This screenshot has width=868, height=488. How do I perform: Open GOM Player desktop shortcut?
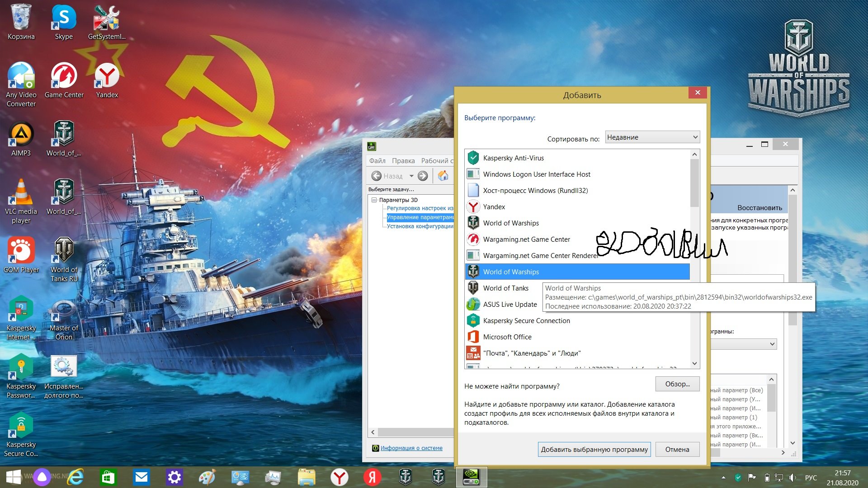tap(21, 255)
